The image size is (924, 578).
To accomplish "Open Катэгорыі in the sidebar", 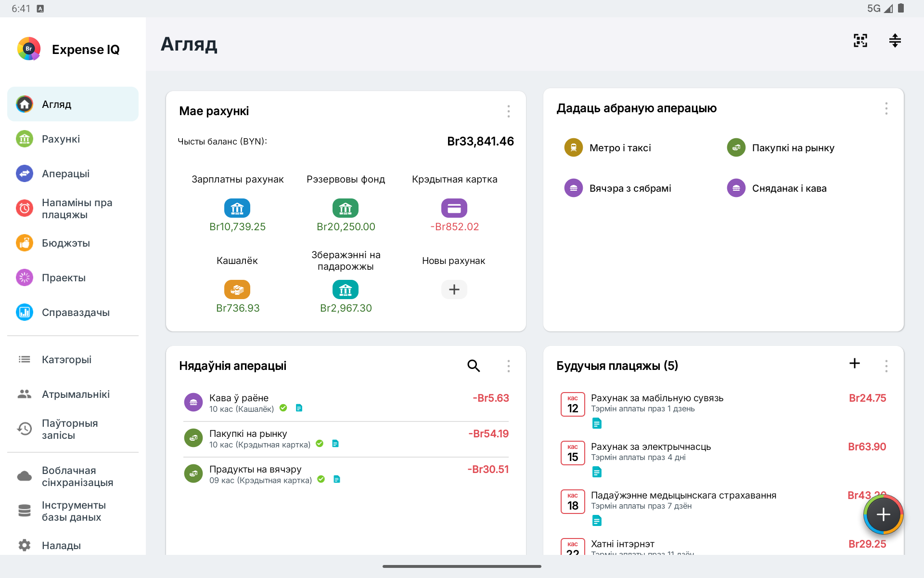I will [x=73, y=359].
